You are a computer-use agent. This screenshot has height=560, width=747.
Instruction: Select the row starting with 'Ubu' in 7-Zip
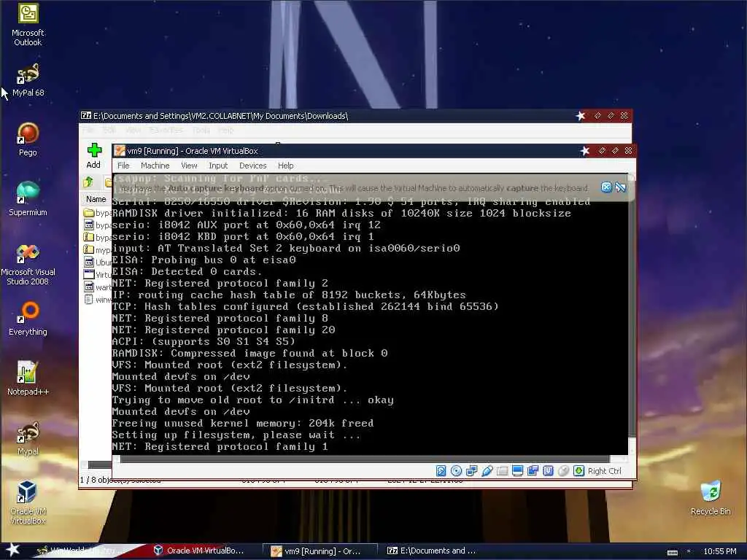[97, 262]
